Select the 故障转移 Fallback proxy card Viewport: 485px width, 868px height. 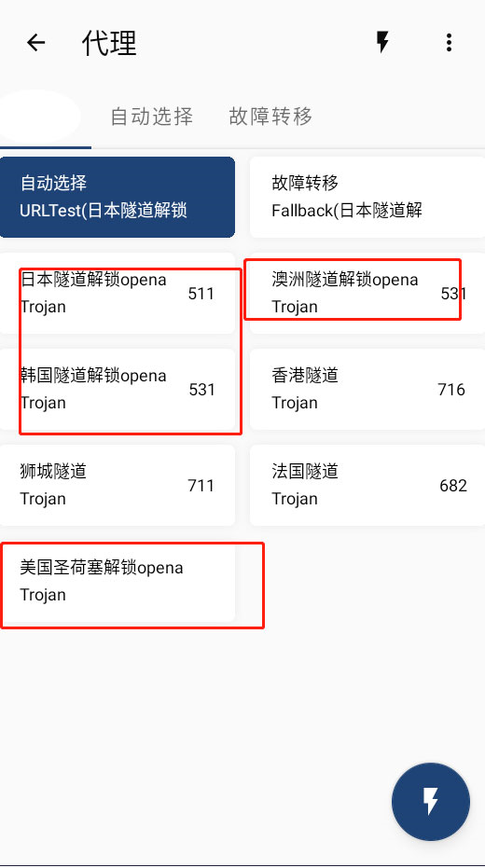click(367, 197)
